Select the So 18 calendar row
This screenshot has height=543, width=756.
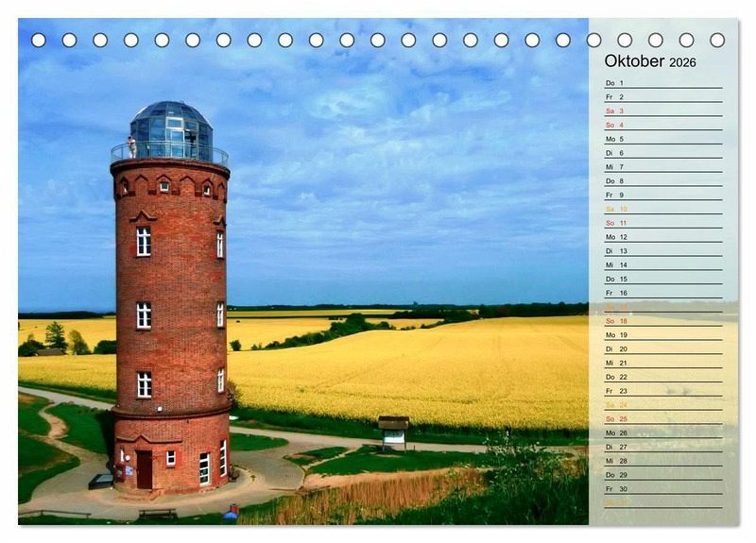tap(662, 321)
